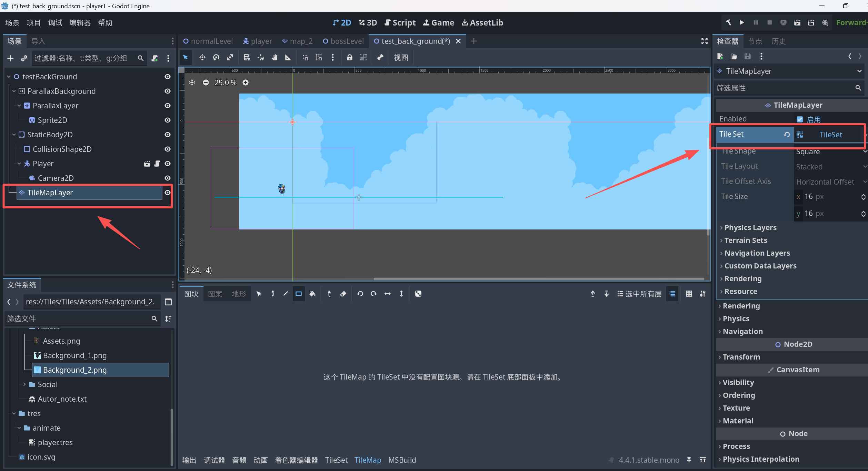Click 4.4.1.stable.mono version label
The width and height of the screenshot is (868, 471).
649,460
